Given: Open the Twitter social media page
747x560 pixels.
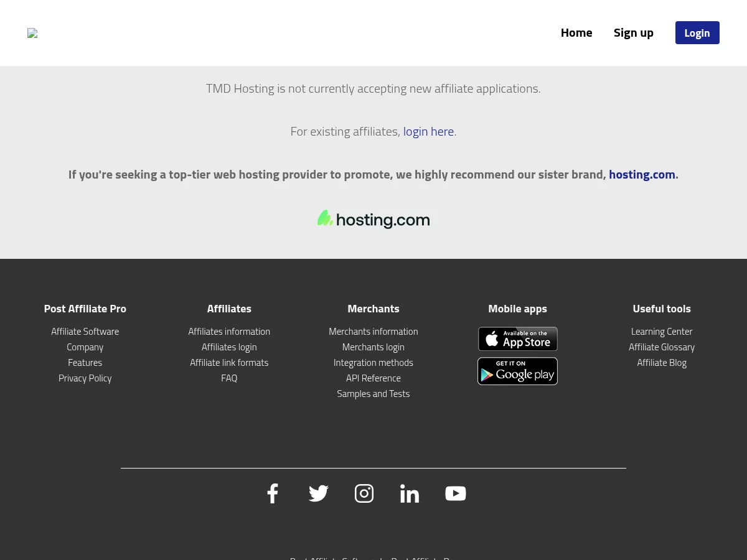Looking at the screenshot, I should click(318, 493).
